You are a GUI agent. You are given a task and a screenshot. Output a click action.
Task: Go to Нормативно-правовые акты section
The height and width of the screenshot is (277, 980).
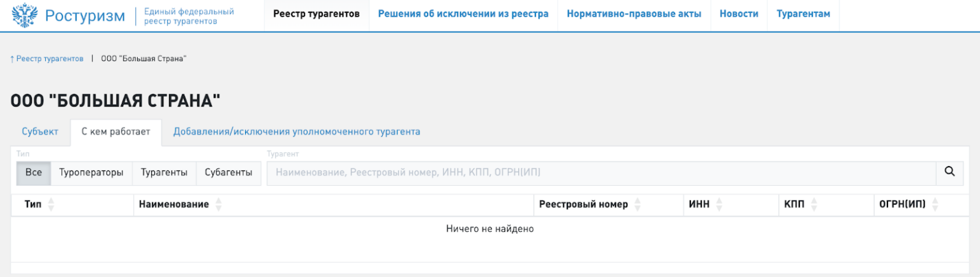pos(634,15)
